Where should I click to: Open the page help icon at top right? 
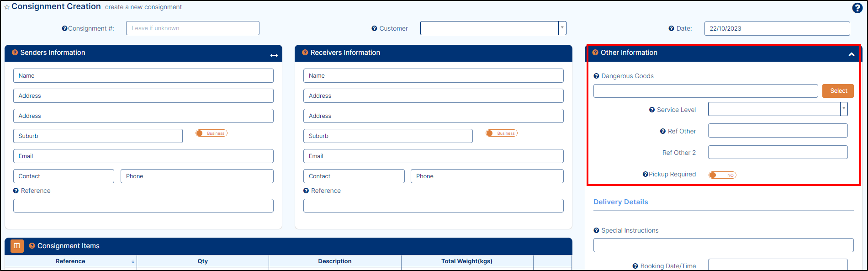pos(857,8)
